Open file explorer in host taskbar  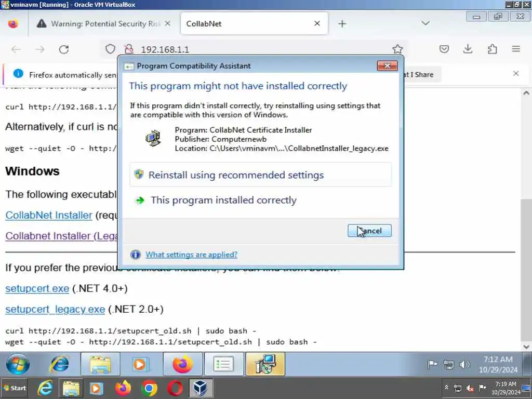tap(71, 388)
